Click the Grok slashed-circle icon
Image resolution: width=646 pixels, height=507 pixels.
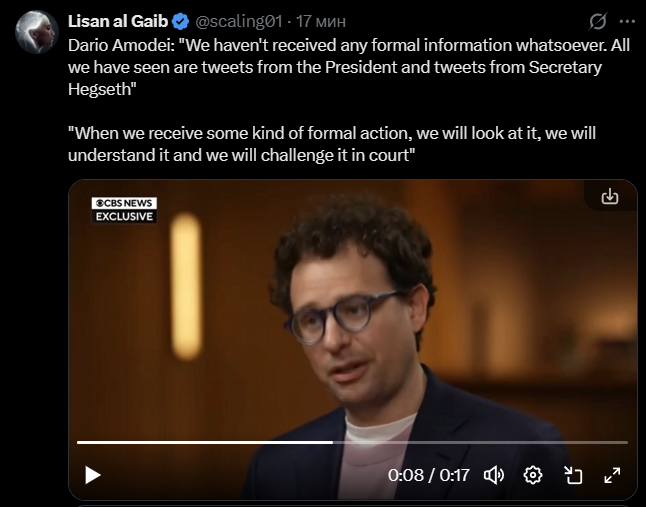(x=597, y=21)
